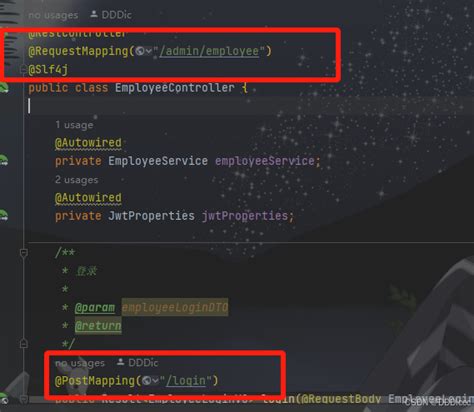
Task: Click the '1 usage' hint above Autowired
Action: point(74,125)
